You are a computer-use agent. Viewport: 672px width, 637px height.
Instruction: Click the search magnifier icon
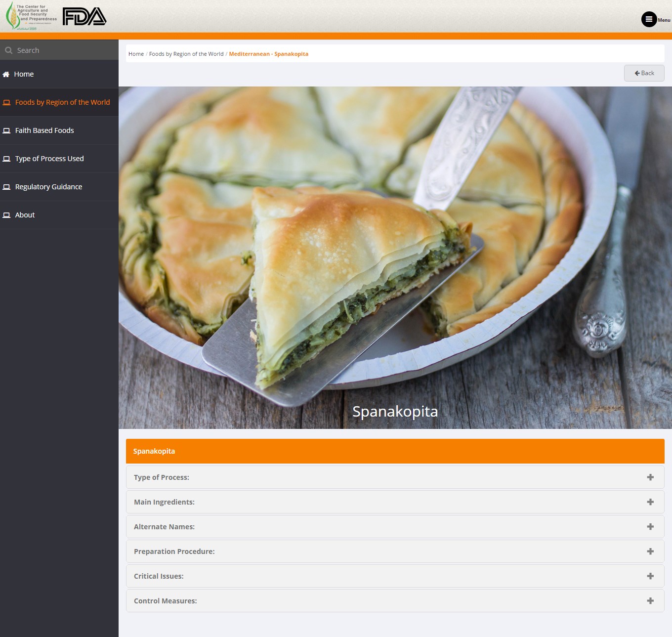(x=8, y=50)
